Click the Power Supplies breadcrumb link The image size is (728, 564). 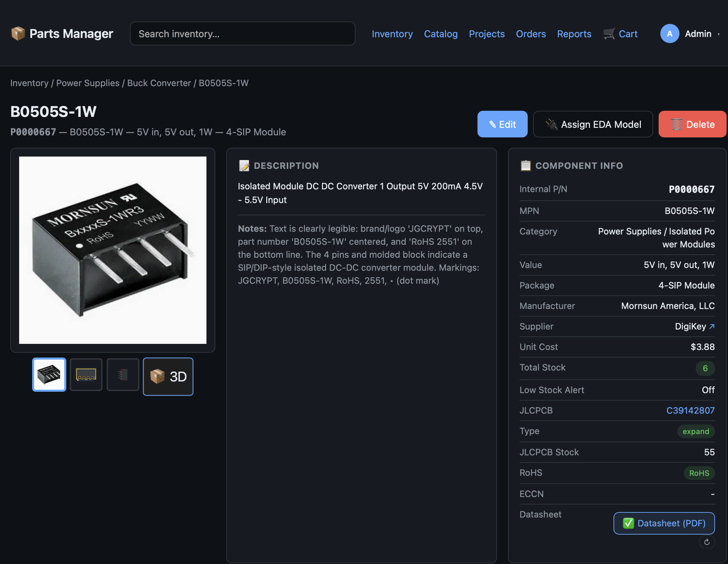[88, 83]
